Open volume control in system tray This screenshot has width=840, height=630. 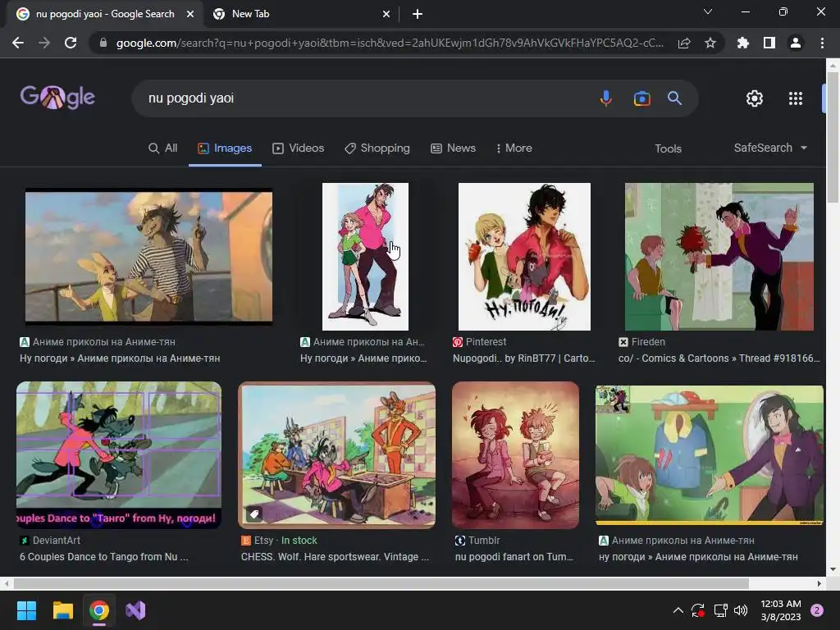[741, 610]
